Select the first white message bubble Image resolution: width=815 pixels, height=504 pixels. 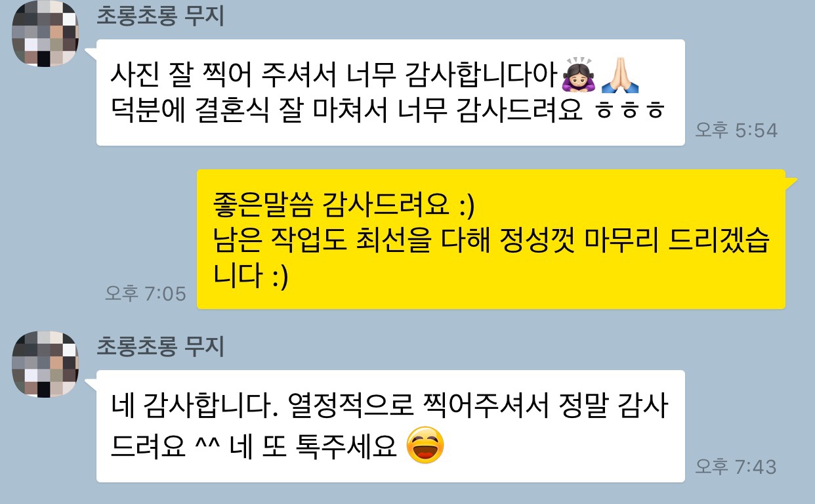point(390,93)
